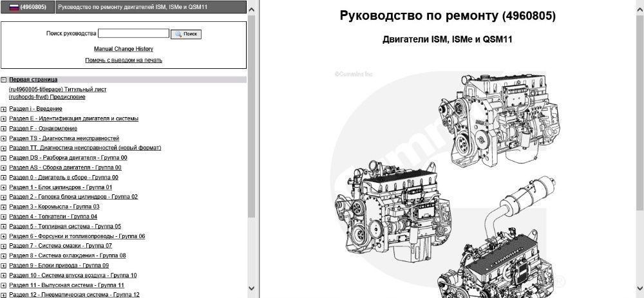The image size is (644, 298).
Task: Open link Раздел 9 - Блоки привода - Группа 09
Action: click(59, 265)
